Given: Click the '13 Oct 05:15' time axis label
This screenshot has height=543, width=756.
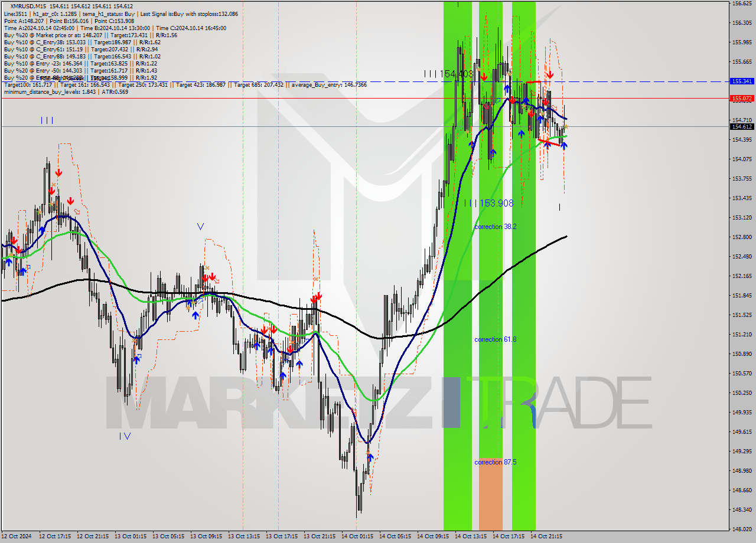Looking at the screenshot, I should 168,537.
